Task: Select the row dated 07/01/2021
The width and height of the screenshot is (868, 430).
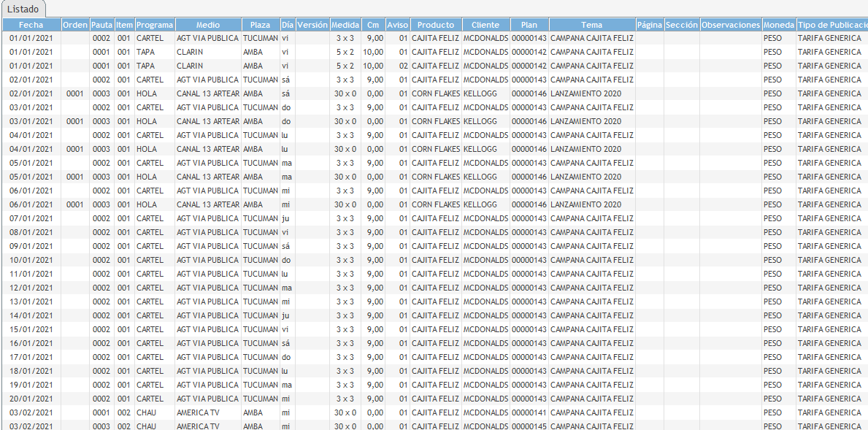Action: tap(31, 218)
